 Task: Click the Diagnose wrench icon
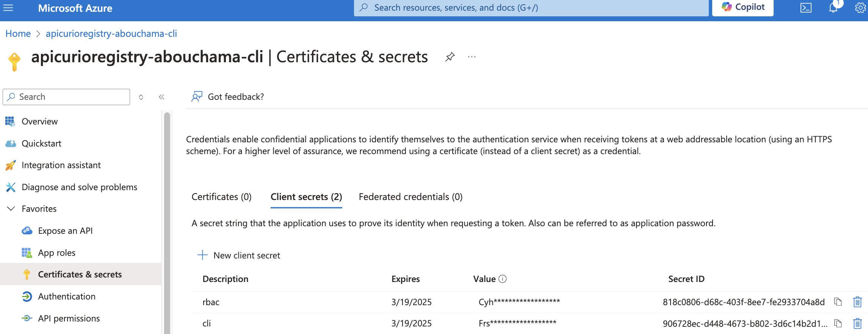[x=11, y=187]
